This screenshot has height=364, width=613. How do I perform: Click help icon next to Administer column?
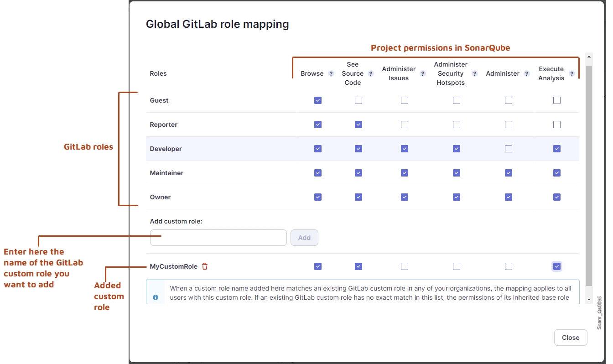527,73
